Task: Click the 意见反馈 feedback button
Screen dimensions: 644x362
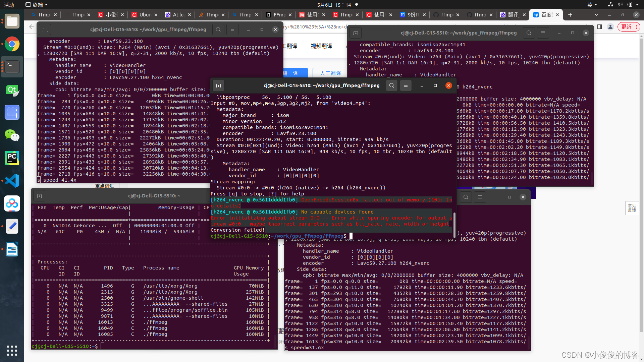Action: click(632, 208)
